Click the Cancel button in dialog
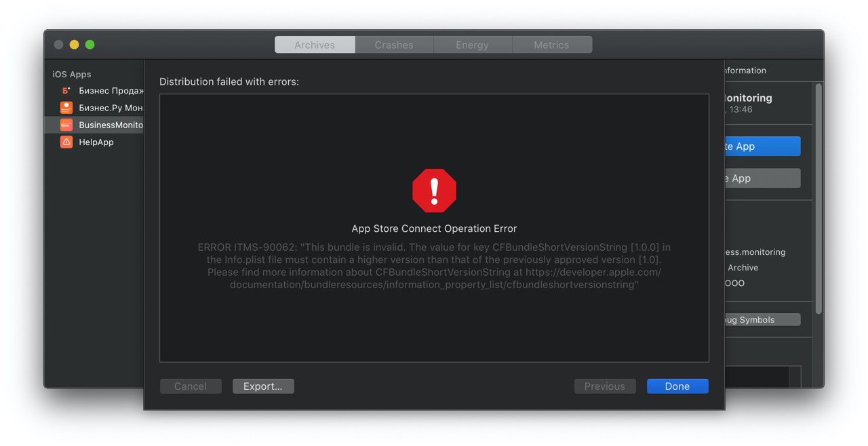The height and width of the screenshot is (446, 868). (191, 386)
